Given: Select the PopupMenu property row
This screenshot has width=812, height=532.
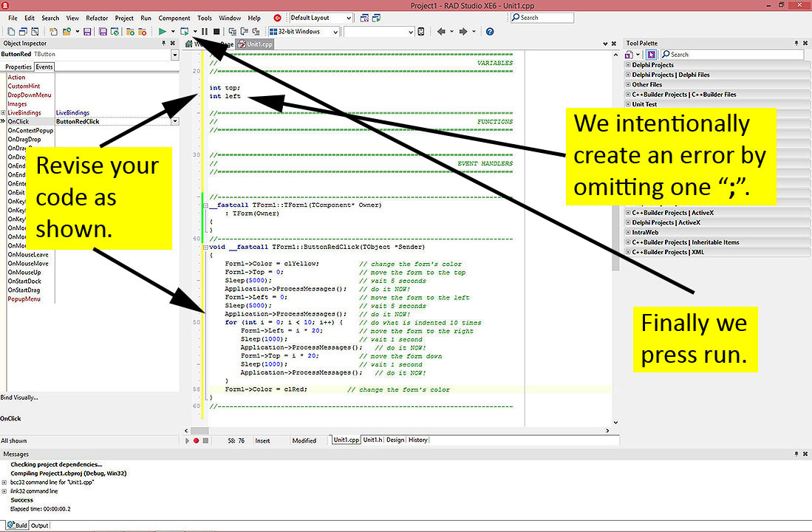Looking at the screenshot, I should pyautogui.click(x=24, y=299).
